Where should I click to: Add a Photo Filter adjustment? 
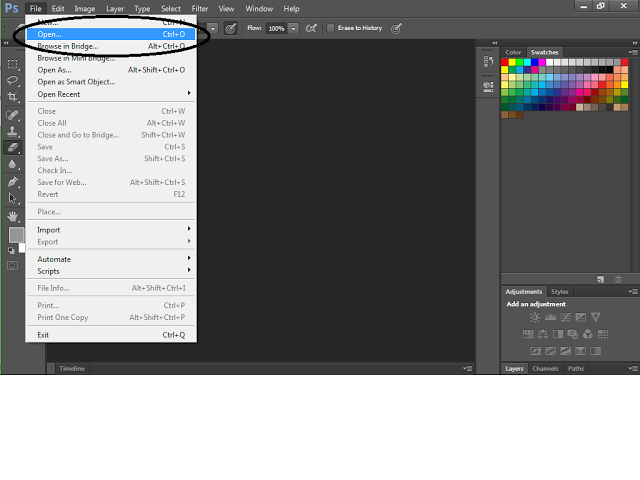point(573,334)
